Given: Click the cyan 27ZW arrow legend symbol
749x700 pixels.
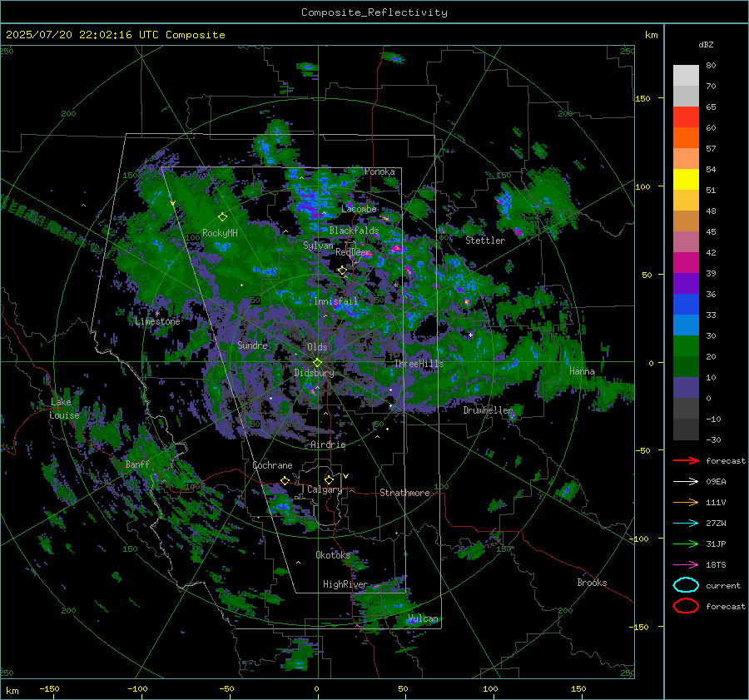Looking at the screenshot, I should (x=686, y=524).
